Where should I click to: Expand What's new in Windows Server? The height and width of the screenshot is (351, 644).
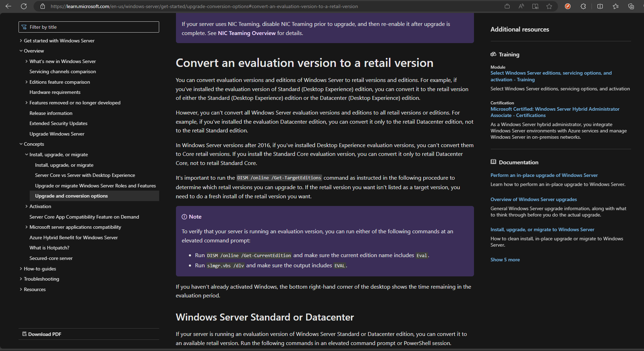27,61
